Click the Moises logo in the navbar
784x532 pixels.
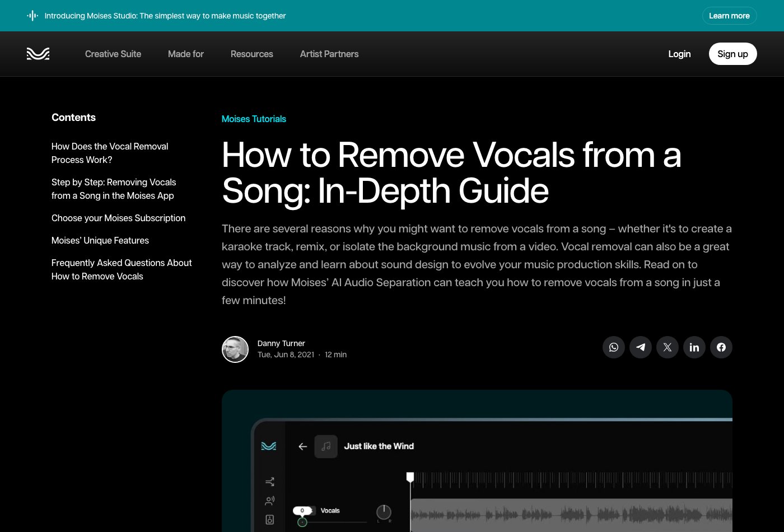coord(38,54)
